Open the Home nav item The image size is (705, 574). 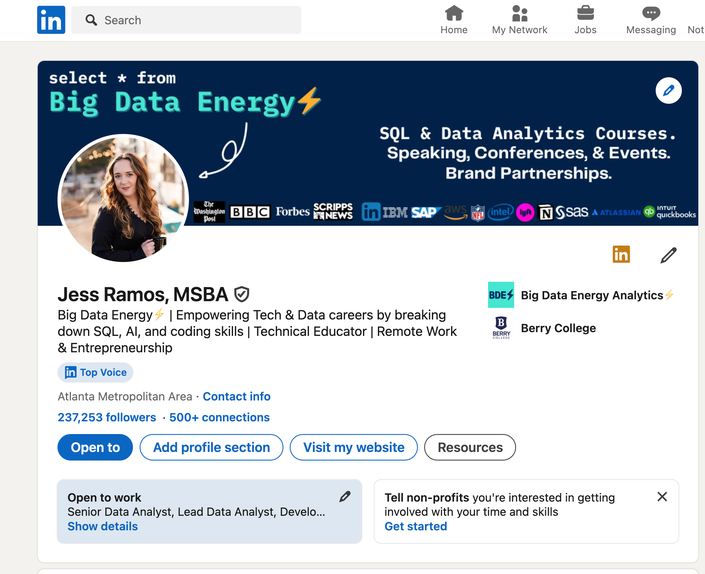click(454, 20)
